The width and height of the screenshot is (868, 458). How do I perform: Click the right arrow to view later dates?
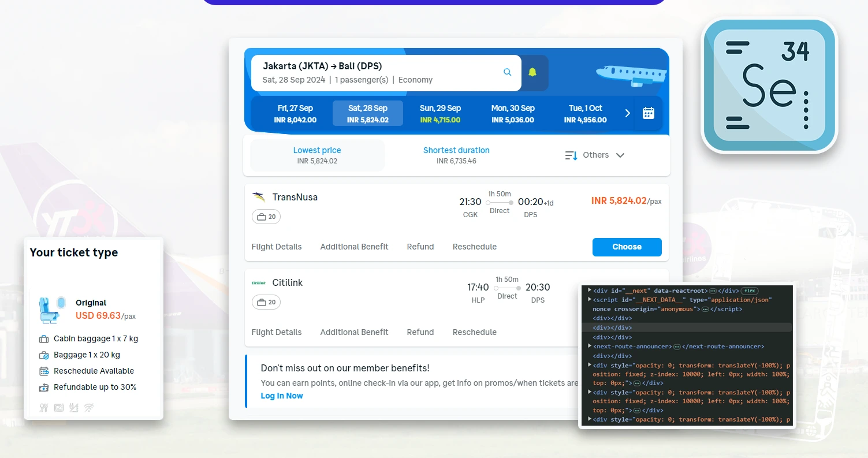click(x=628, y=113)
